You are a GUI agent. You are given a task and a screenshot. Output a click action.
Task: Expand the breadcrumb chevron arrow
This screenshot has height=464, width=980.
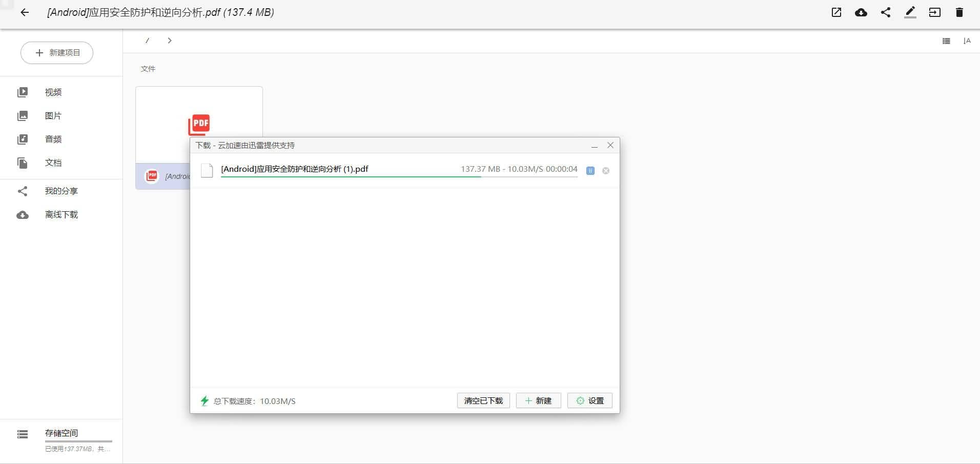[170, 41]
